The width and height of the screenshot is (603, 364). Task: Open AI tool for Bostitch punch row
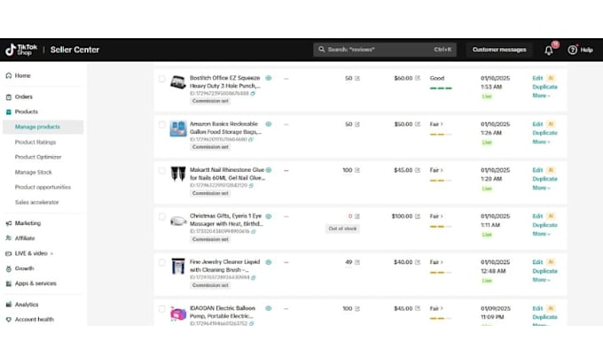(551, 78)
